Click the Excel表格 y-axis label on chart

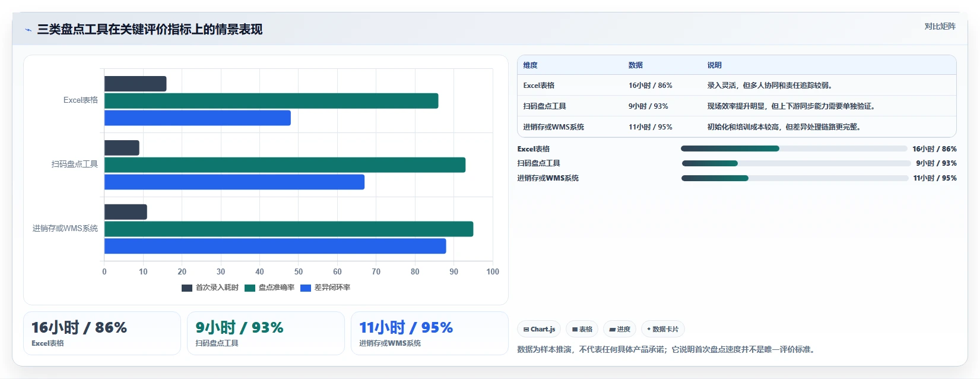81,100
